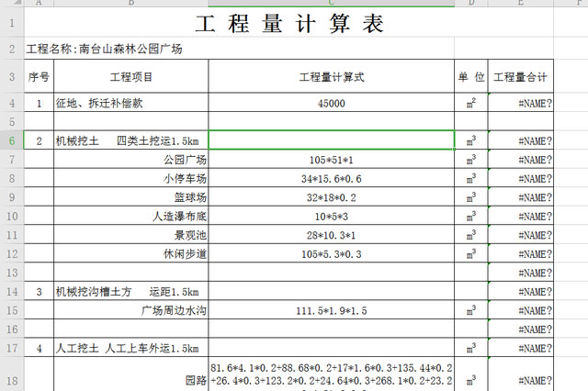588x391 pixels.
Task: Select the #NAME? error cell in row 15
Action: click(521, 309)
